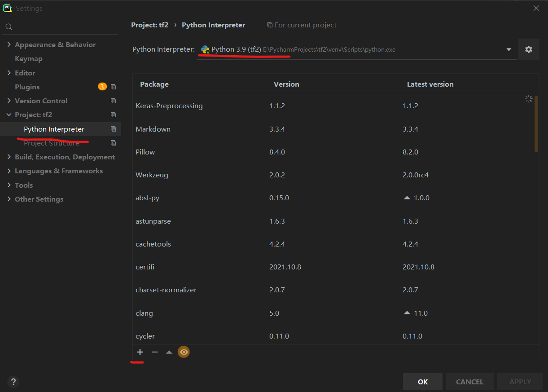This screenshot has height=392, width=548.
Task: Click the loading spinner in package table
Action: pos(529,99)
